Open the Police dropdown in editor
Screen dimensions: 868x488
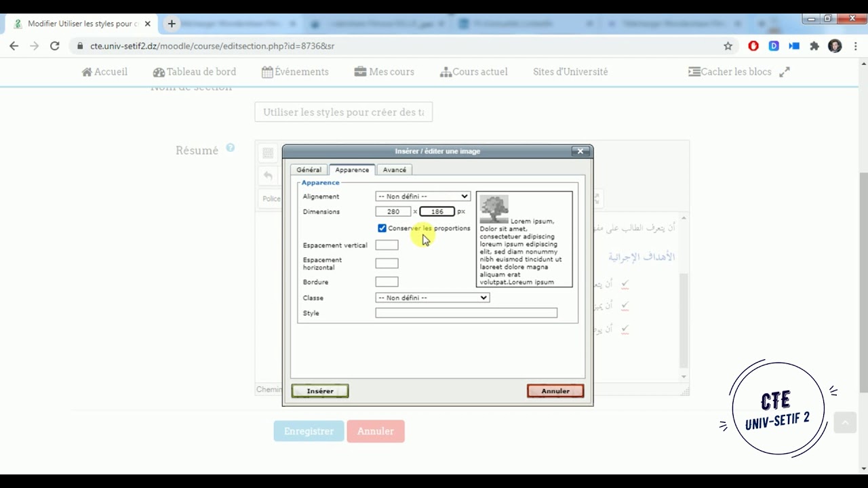271,199
